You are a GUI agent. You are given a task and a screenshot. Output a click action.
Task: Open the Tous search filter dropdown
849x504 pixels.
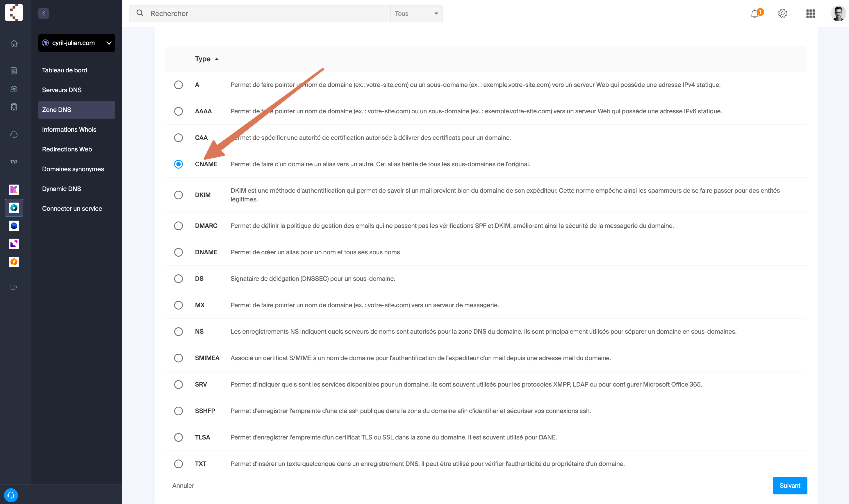pos(416,14)
